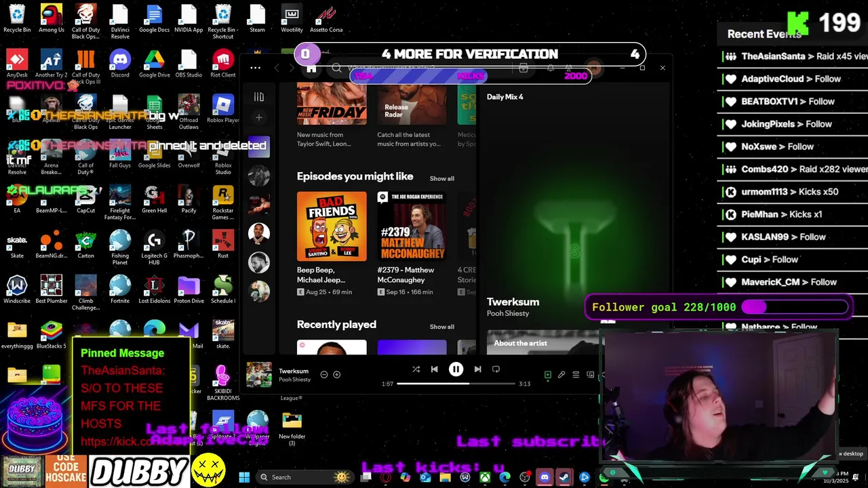The height and width of the screenshot is (488, 868).
Task: Select the Among Us desktop icon
Action: point(51,18)
